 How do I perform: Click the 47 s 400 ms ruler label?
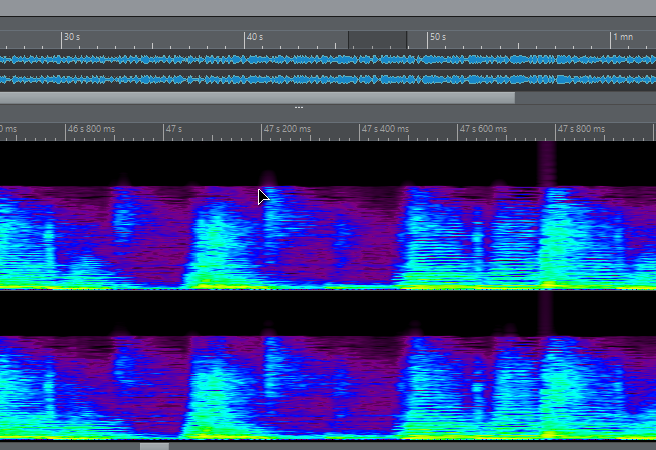385,129
